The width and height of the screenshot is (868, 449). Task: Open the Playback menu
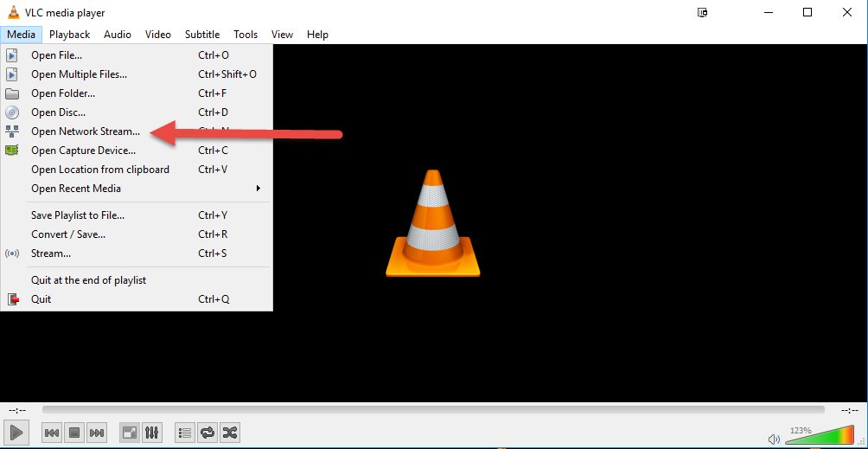tap(69, 35)
